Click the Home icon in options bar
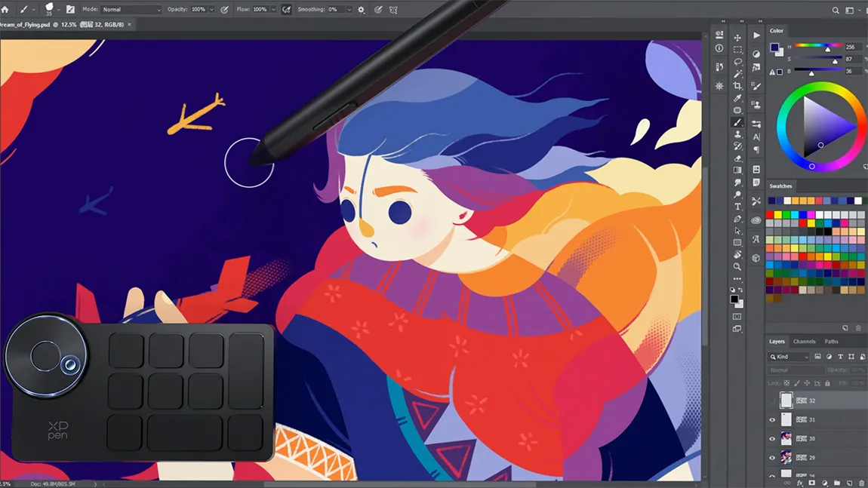Viewport: 868px width, 488px height. 5,10
